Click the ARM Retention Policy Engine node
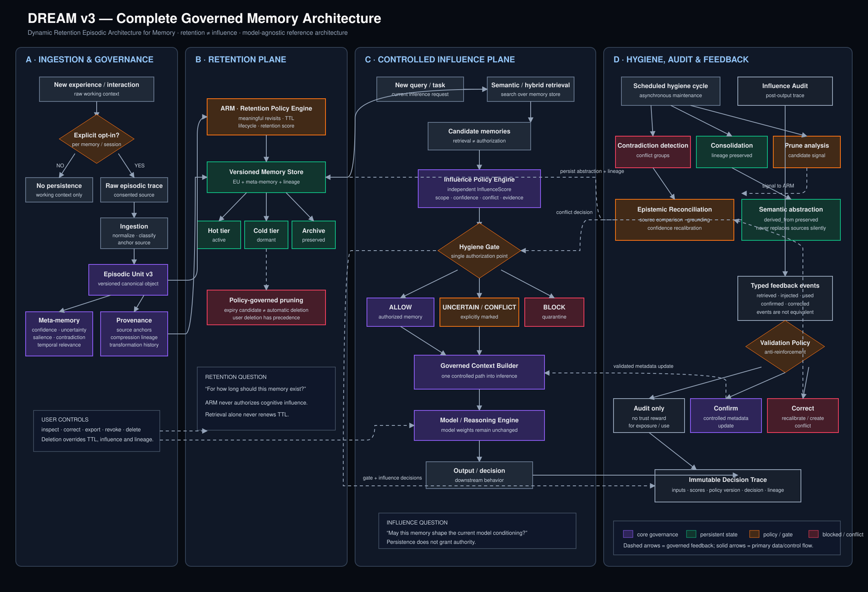Viewport: 868px width, 592px height. tap(266, 117)
